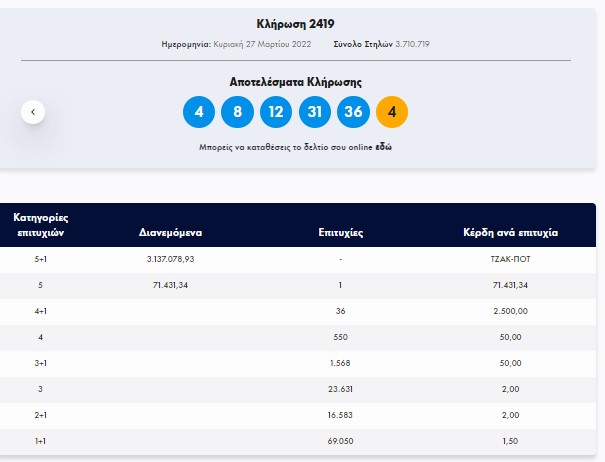
Task: Click the 69.050 winners count
Action: click(341, 441)
